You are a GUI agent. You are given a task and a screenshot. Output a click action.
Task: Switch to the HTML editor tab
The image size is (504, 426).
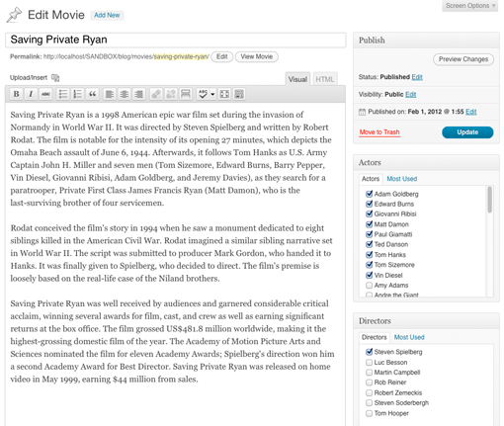[x=325, y=79]
